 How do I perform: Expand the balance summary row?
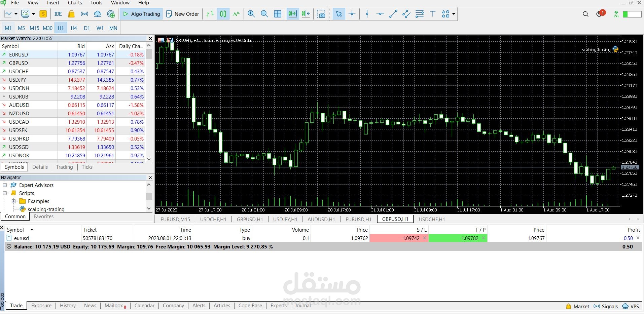9,247
